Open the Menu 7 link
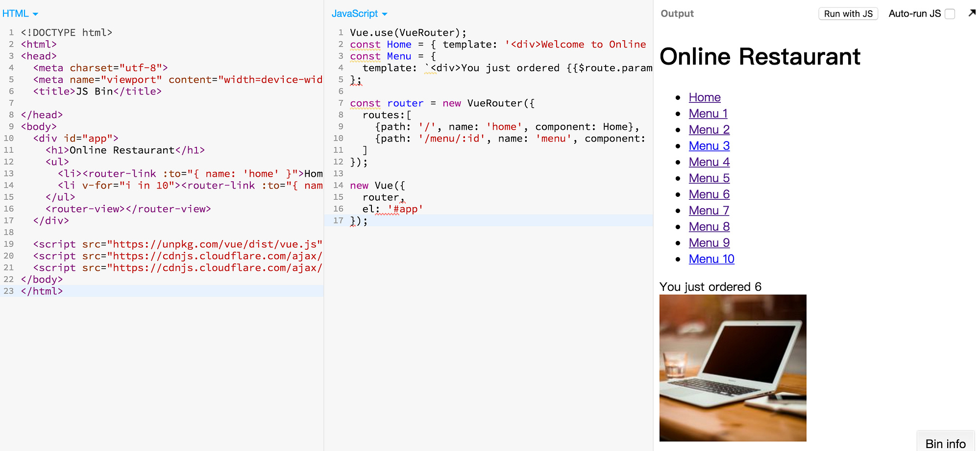The image size is (980, 451). (x=709, y=210)
